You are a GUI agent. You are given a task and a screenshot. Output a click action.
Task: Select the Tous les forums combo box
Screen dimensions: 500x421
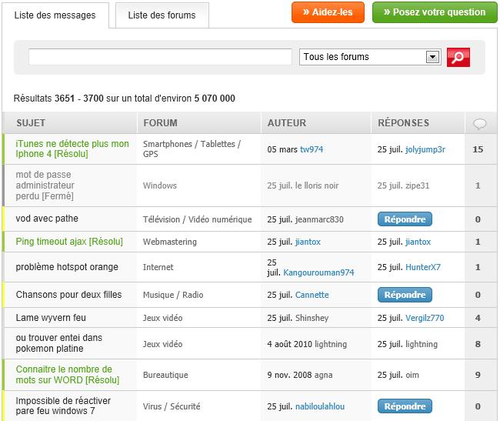tap(370, 57)
